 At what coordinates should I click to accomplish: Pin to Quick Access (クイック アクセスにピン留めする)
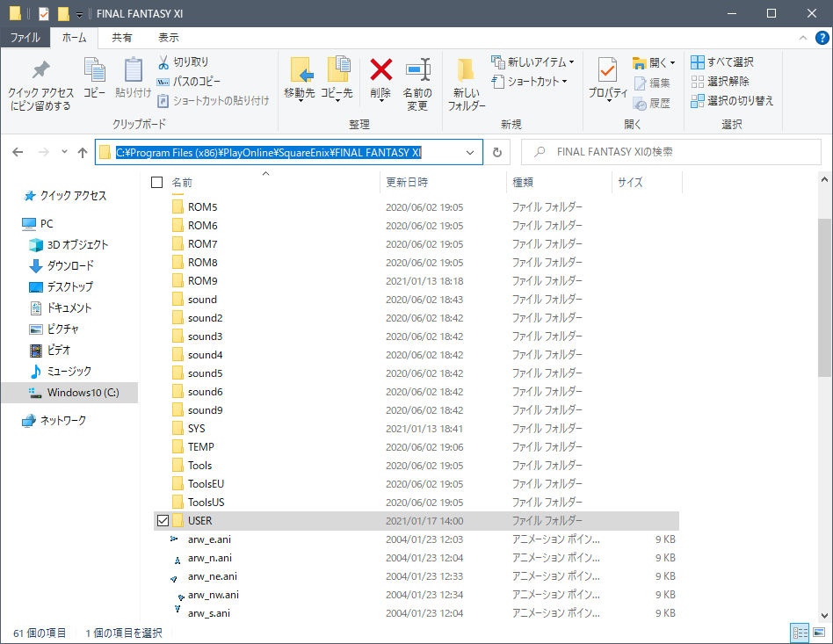coord(40,85)
